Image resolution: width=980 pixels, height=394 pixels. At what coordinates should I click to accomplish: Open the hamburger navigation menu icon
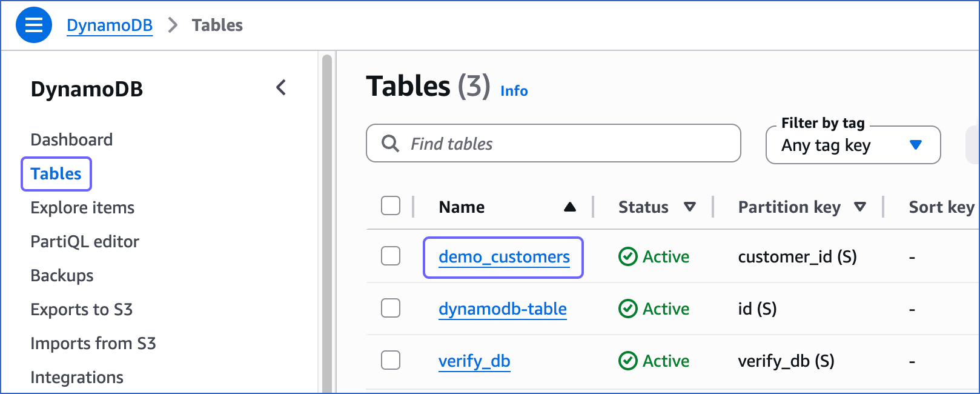(34, 25)
